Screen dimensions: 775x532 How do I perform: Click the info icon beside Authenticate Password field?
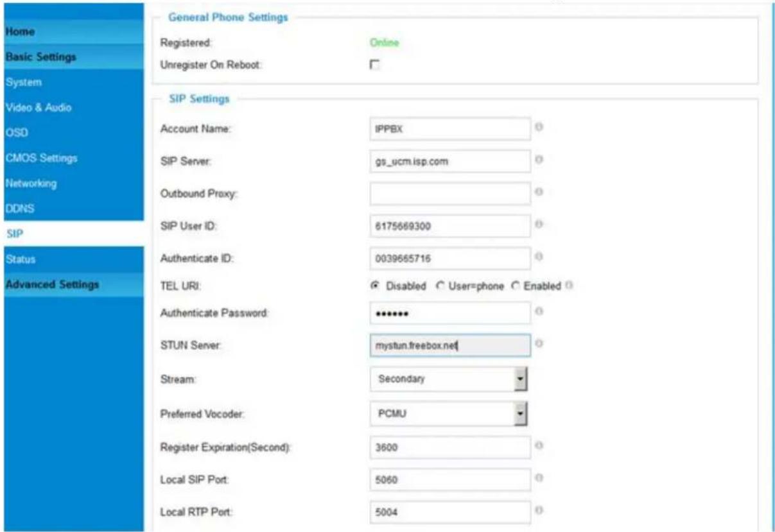click(540, 311)
